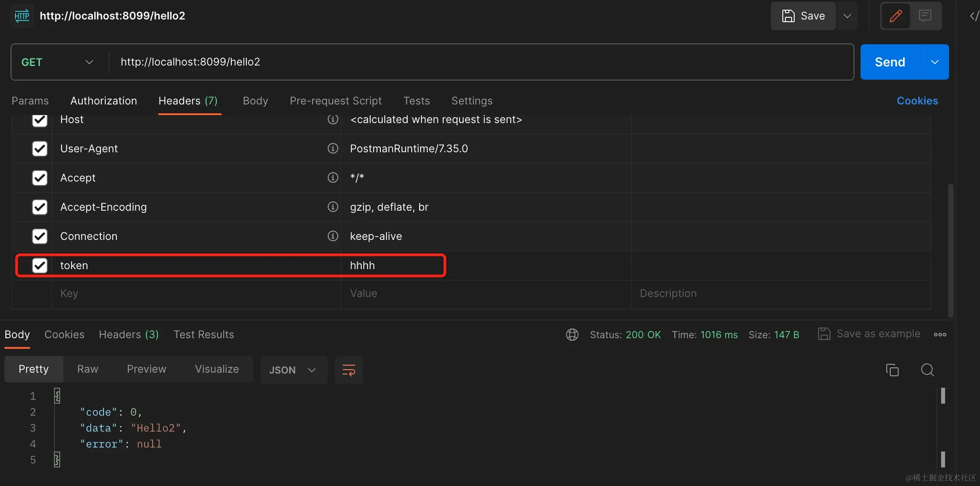Open the Cookies link

tap(917, 101)
